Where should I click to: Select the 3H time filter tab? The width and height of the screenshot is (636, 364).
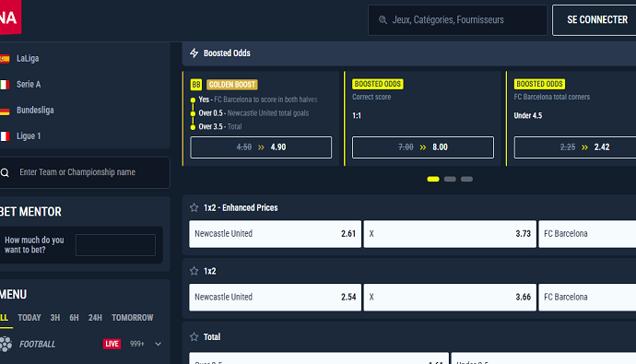(55, 318)
